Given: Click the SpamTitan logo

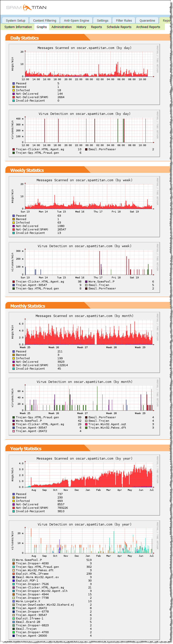Looking at the screenshot, I should pyautogui.click(x=26, y=8).
